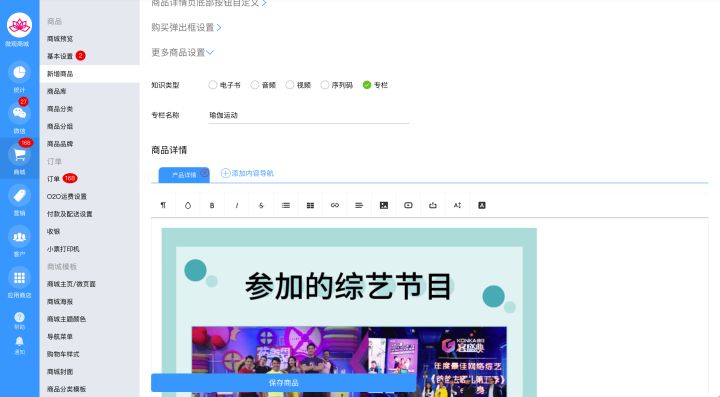Open the 微信 WeChat chat icon
This screenshot has height=397, width=720.
(19, 113)
